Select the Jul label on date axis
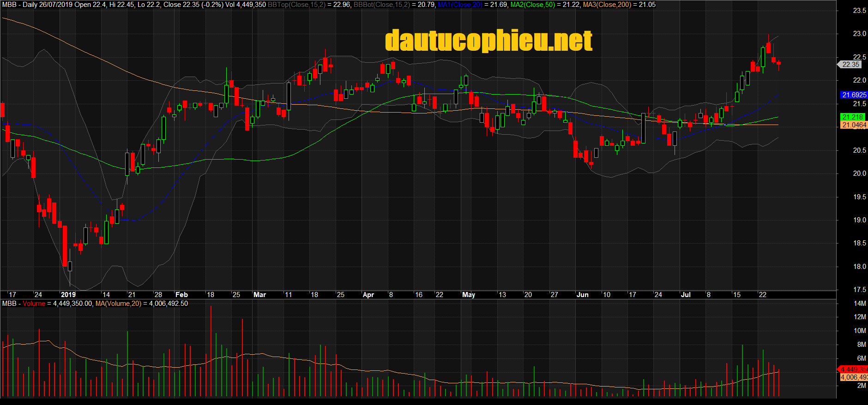 (686, 295)
